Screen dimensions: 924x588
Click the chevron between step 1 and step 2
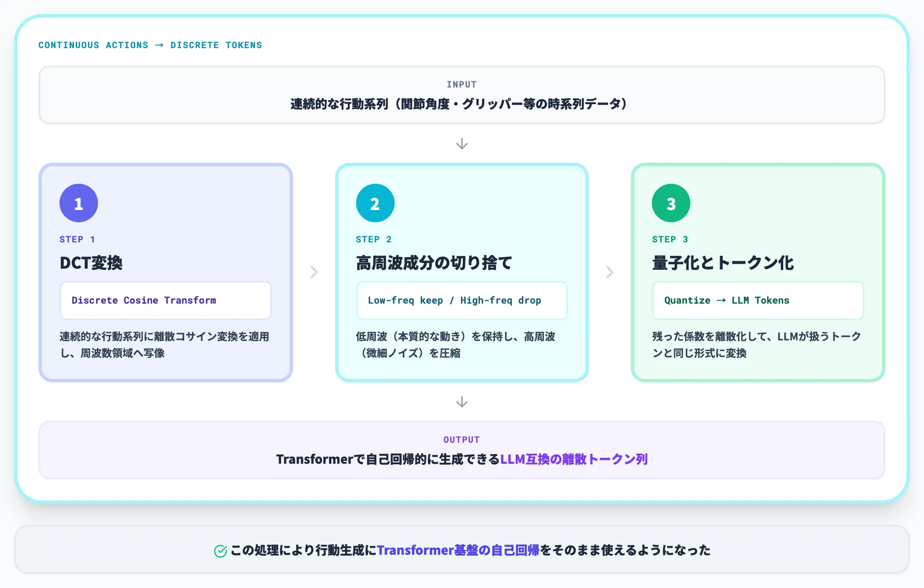pyautogui.click(x=314, y=272)
